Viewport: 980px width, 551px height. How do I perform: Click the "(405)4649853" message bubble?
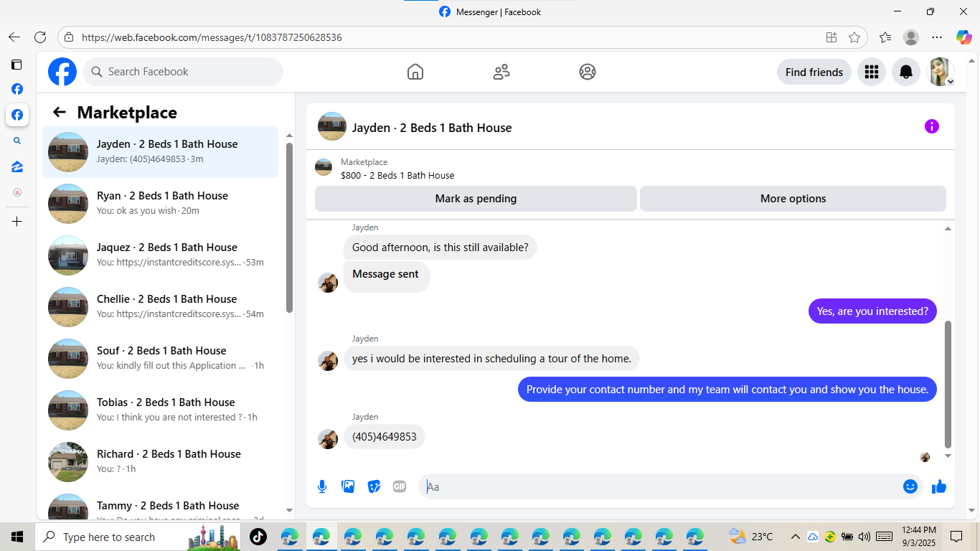click(x=385, y=437)
